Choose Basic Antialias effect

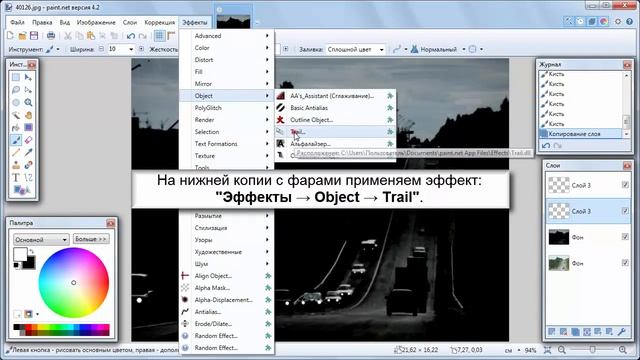pyautogui.click(x=335, y=108)
